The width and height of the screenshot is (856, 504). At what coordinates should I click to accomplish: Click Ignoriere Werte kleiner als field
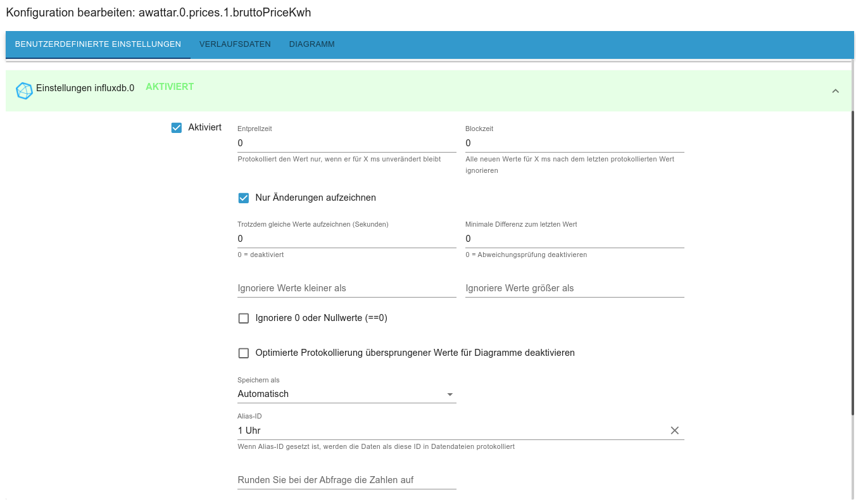(347, 288)
